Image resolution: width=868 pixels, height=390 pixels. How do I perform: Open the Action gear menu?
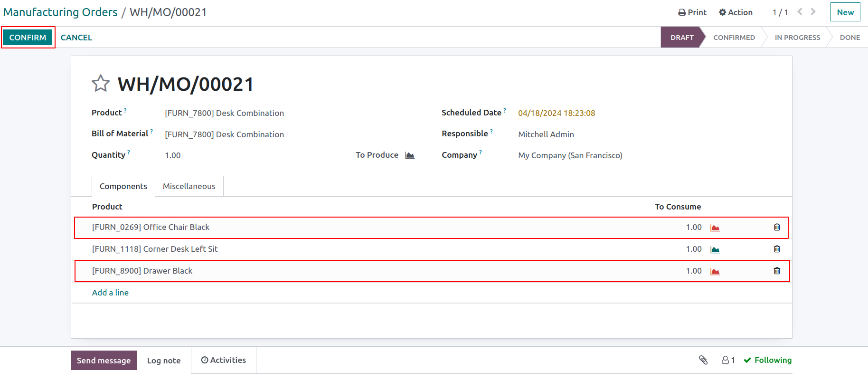[736, 12]
